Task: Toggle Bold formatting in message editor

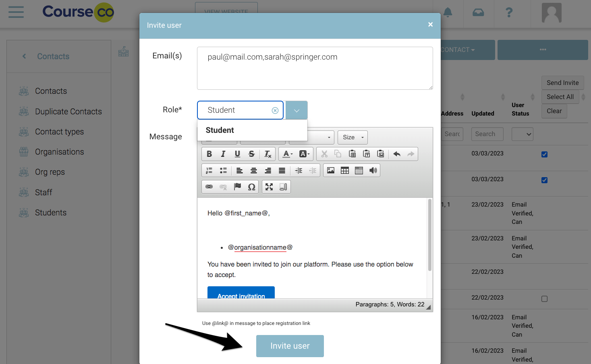Action: (209, 154)
